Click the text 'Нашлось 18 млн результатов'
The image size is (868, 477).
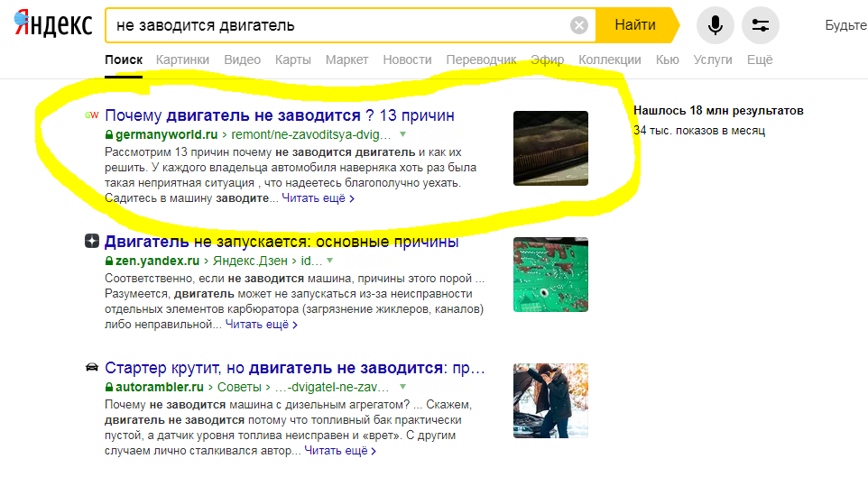point(718,111)
